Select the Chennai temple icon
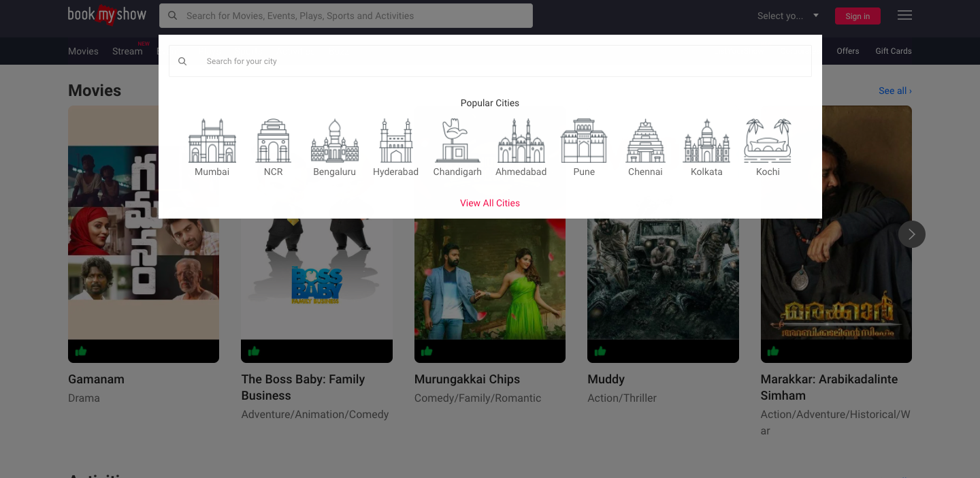The width and height of the screenshot is (980, 478). 645,141
